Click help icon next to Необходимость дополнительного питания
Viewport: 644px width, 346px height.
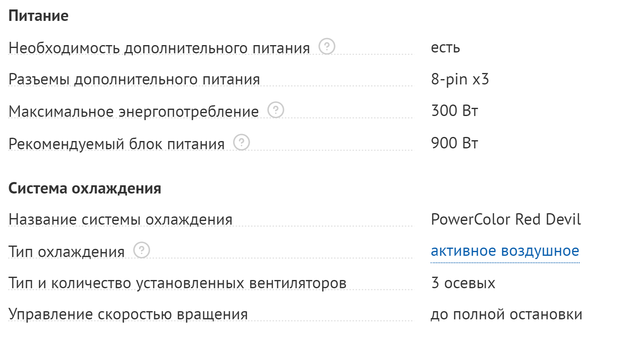tap(327, 46)
